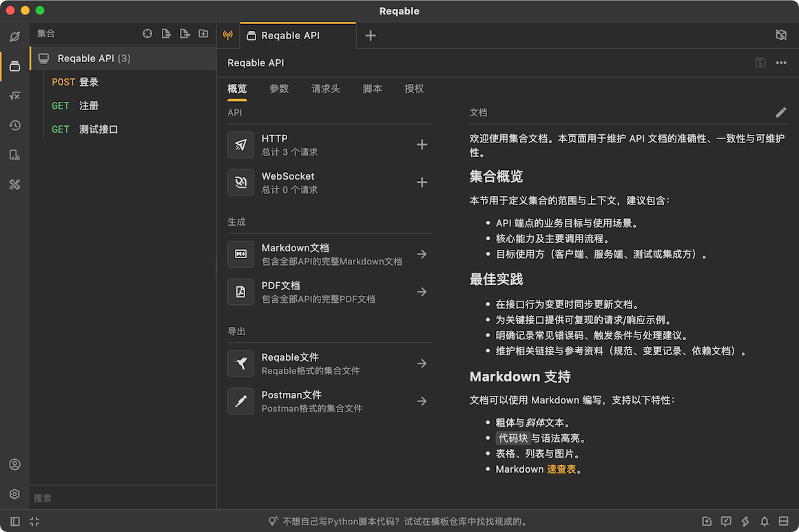Open the POST 登录 request
This screenshot has height=532, width=799.
[123, 82]
